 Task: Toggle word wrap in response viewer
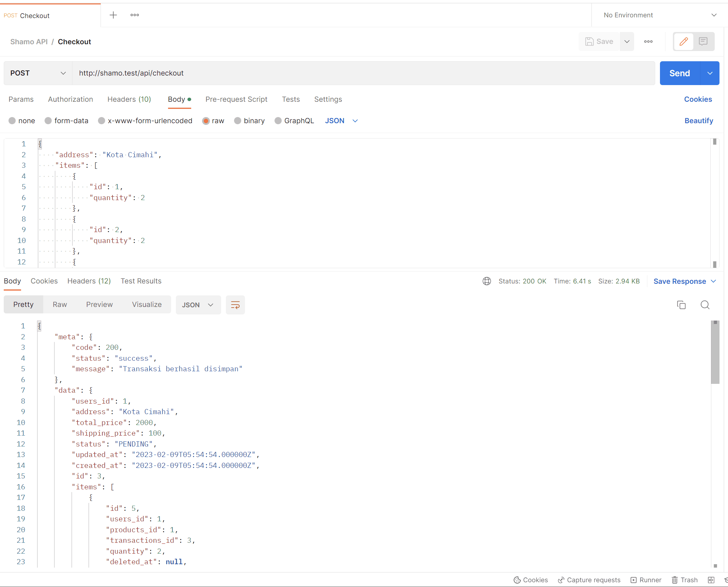[235, 305]
